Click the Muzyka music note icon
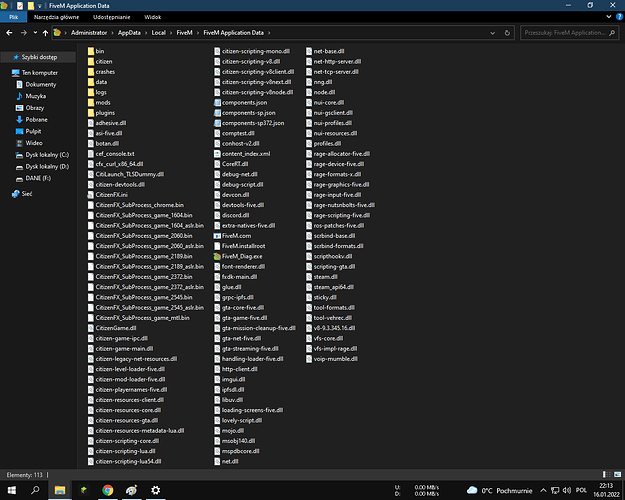The image size is (625, 500). pyautogui.click(x=19, y=96)
